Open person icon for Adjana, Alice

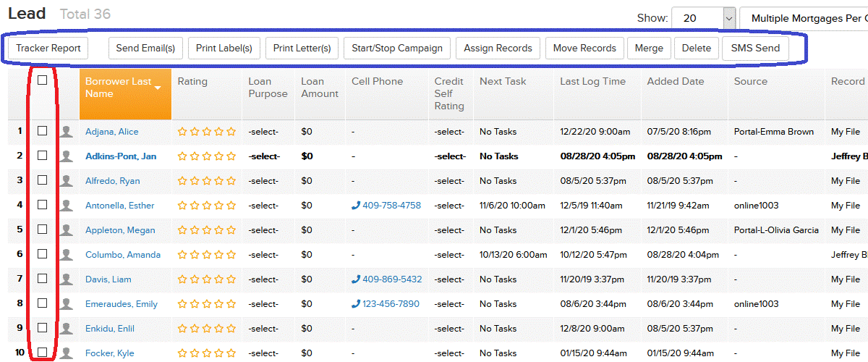pos(67,132)
